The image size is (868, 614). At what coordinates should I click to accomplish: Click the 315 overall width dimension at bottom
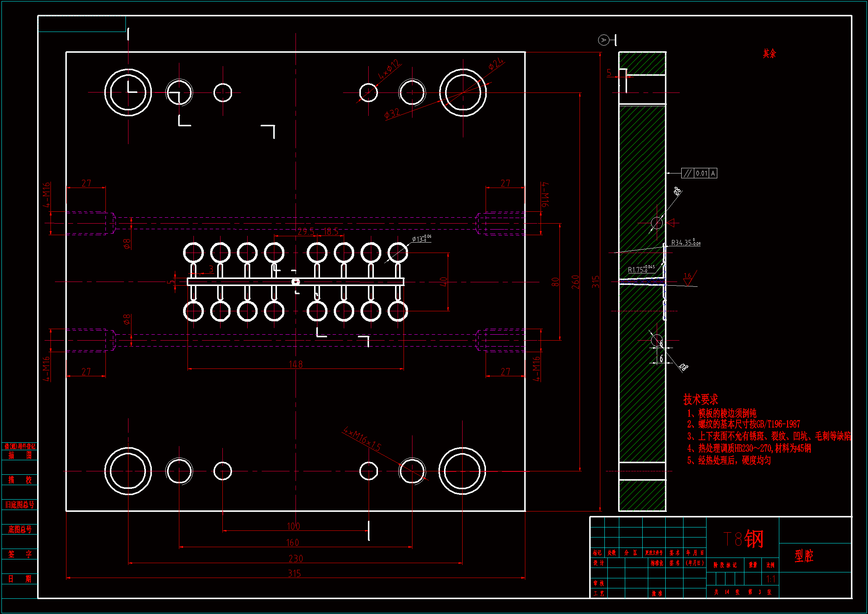(294, 574)
